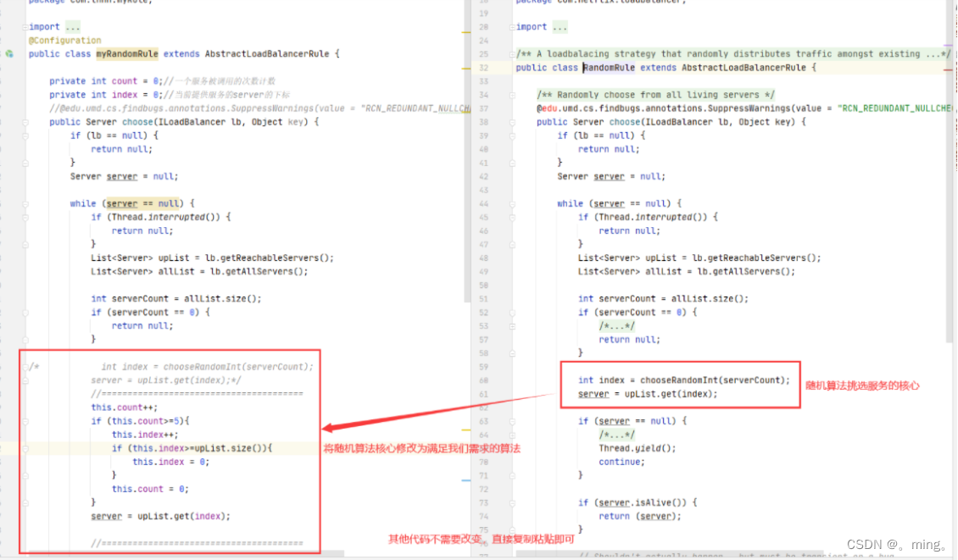Click the SuppressWarnings annotation at line 37
The width and height of the screenshot is (958, 560).
coord(744,108)
